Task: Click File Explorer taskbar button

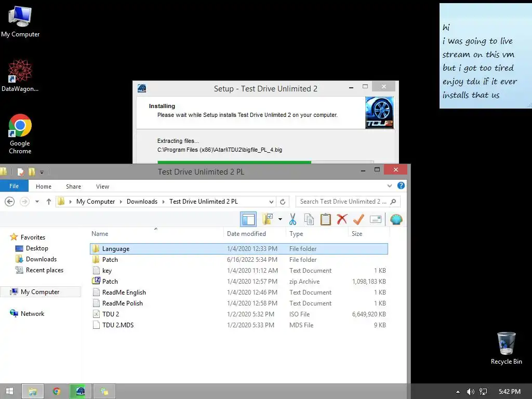Action: coord(33,392)
